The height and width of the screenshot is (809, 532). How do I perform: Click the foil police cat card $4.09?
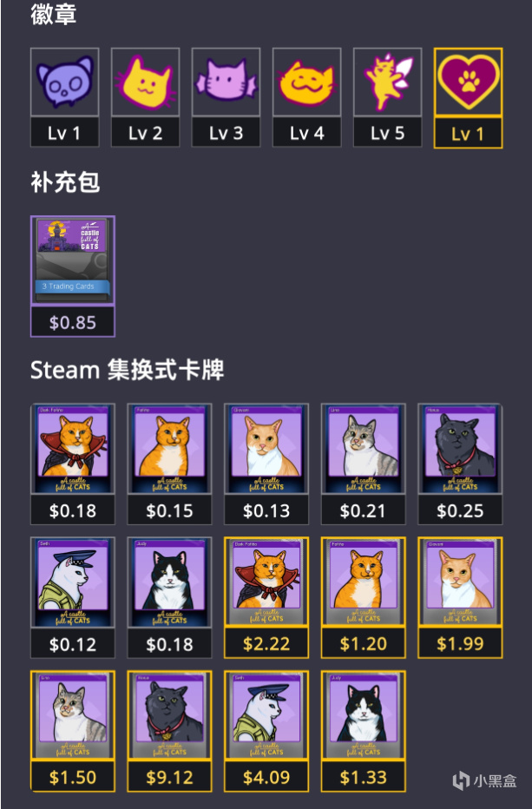266,731
